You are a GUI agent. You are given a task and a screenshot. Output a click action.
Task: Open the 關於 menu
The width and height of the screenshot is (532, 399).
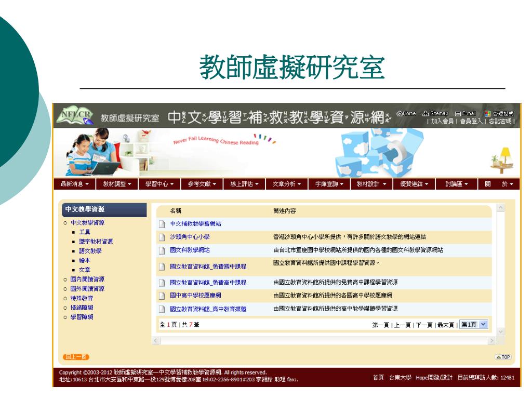coord(499,184)
